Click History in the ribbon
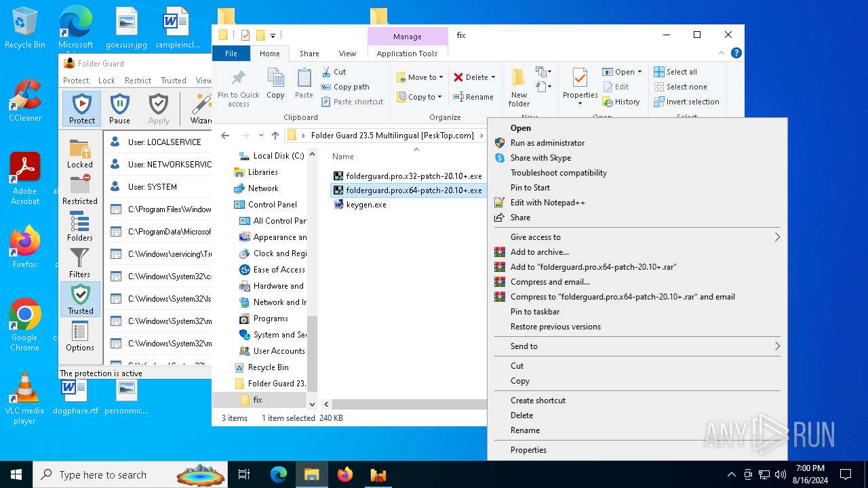Image resolution: width=868 pixels, height=488 pixels. coord(620,102)
